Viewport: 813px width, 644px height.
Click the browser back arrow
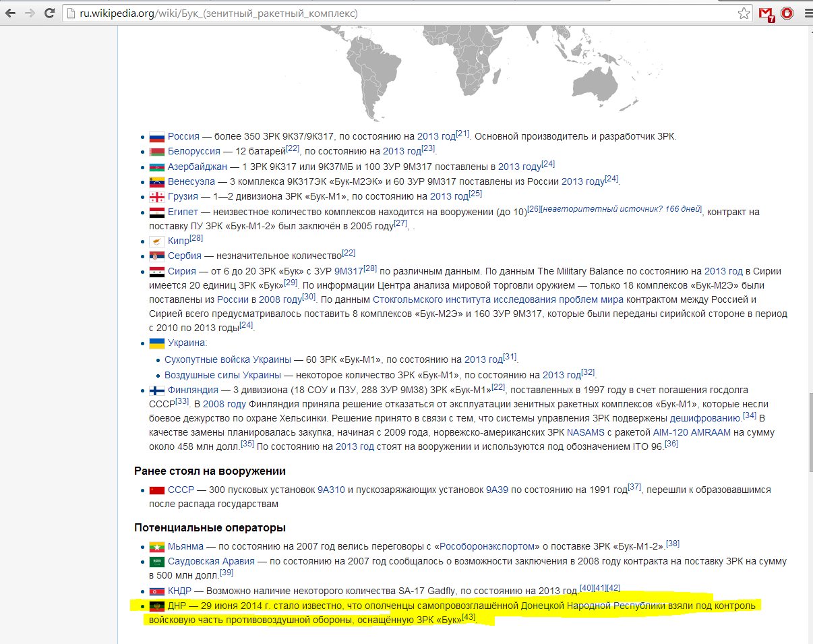[11, 13]
